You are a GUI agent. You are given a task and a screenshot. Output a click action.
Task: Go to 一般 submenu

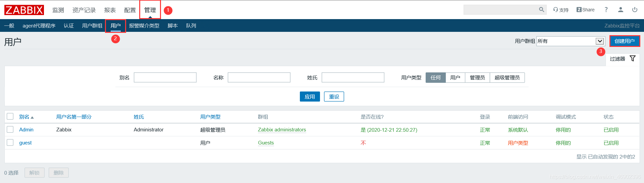click(x=9, y=25)
